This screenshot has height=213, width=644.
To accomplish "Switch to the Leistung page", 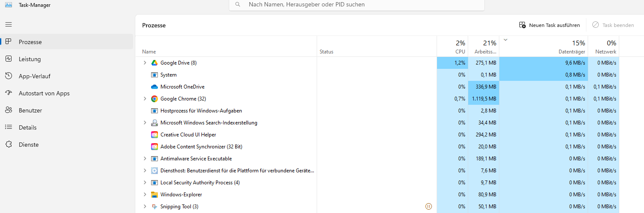I will point(67,59).
